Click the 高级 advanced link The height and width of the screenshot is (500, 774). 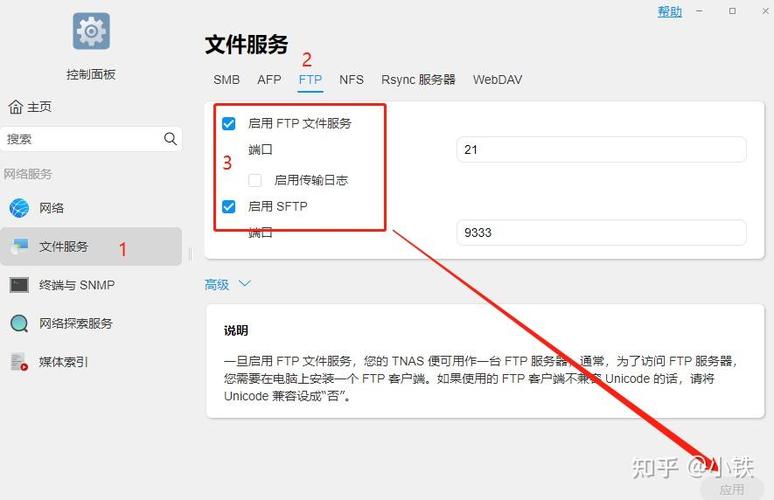click(x=217, y=284)
